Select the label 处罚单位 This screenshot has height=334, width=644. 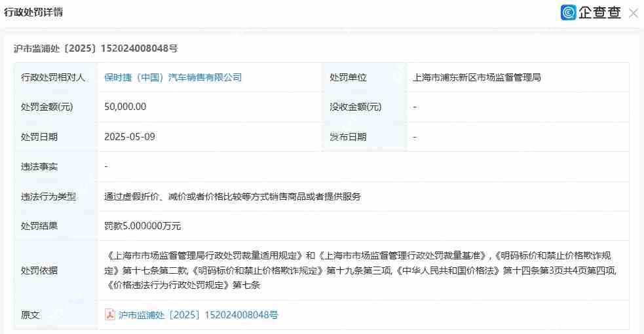tap(348, 77)
